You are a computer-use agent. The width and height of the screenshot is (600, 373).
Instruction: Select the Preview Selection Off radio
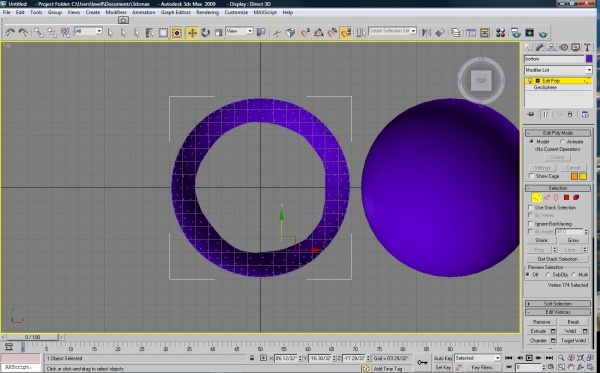click(528, 275)
